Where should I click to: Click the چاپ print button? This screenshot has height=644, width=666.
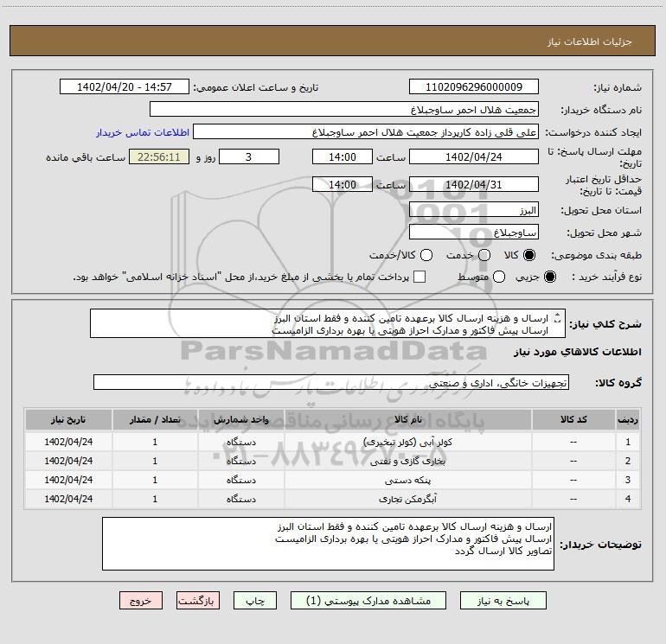255,600
